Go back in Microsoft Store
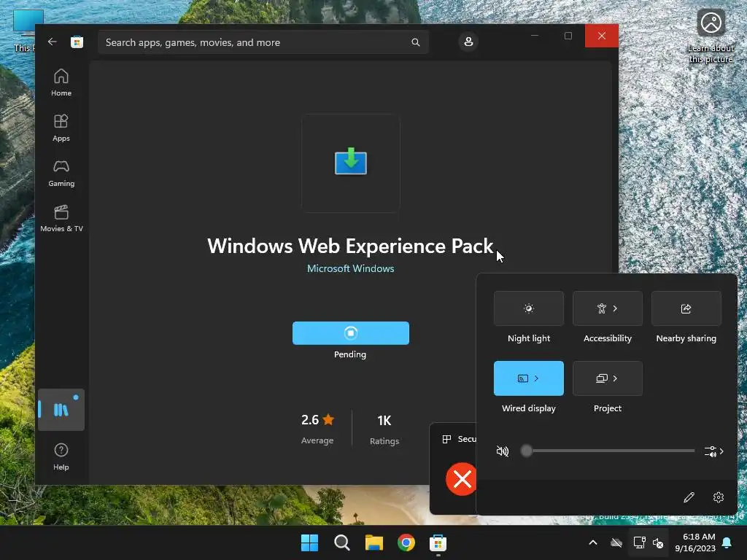 coord(53,42)
